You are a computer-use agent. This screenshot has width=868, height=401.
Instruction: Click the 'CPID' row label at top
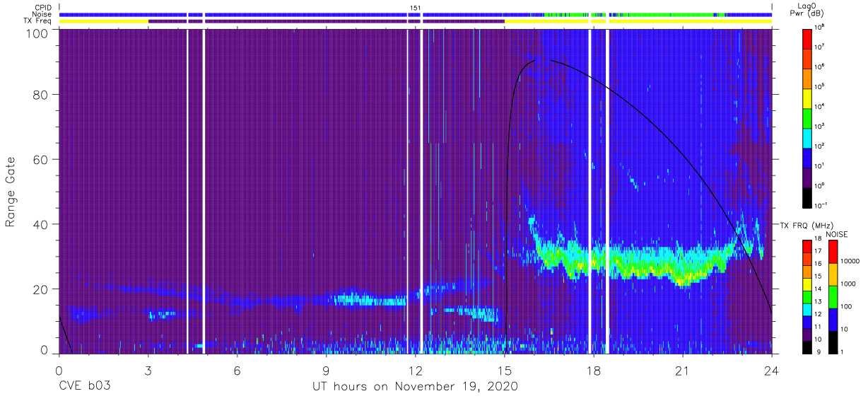click(44, 7)
